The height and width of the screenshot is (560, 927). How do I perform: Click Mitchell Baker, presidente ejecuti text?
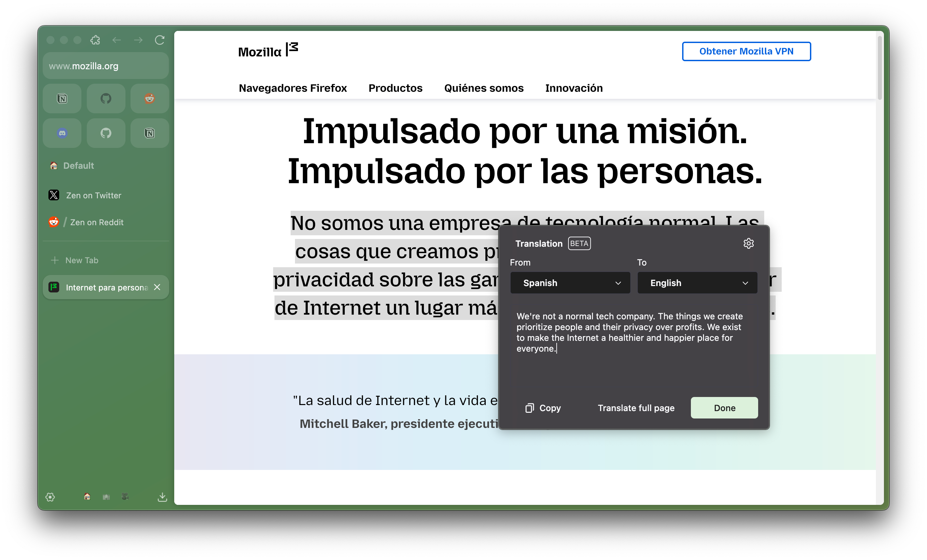click(x=399, y=424)
